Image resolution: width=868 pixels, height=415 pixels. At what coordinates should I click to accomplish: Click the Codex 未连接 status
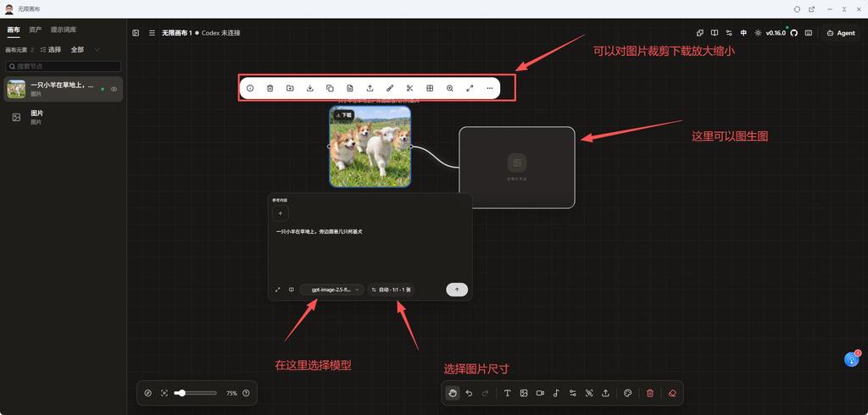(x=221, y=33)
